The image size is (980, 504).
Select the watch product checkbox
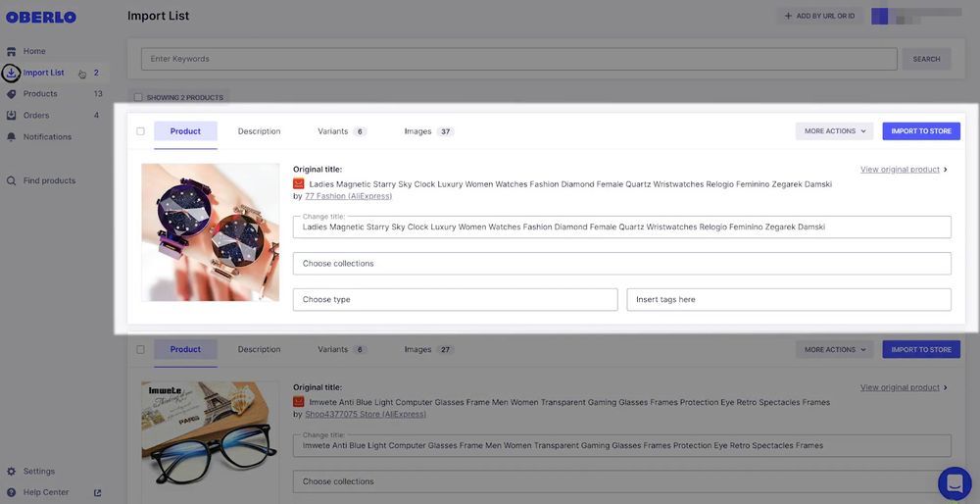point(140,131)
